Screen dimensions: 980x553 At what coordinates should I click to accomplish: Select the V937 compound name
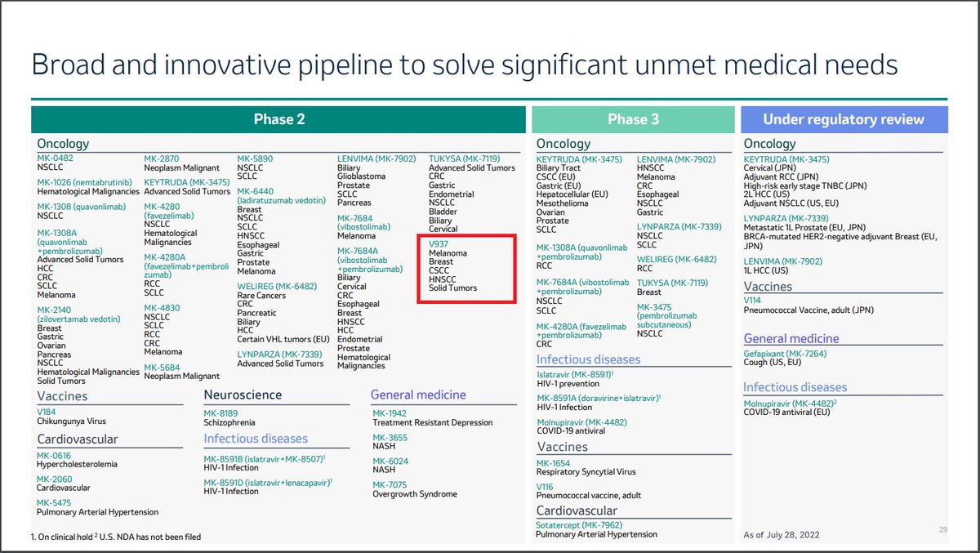pos(439,243)
